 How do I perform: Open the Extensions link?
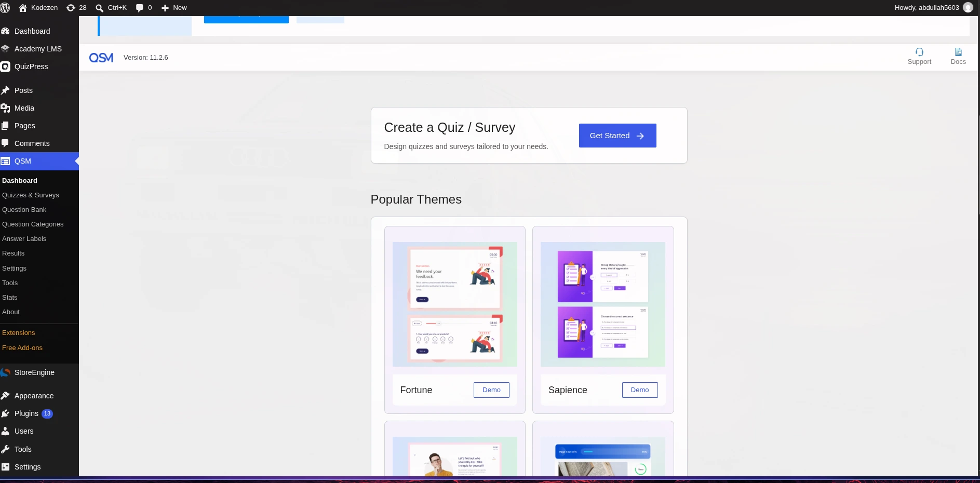19,333
